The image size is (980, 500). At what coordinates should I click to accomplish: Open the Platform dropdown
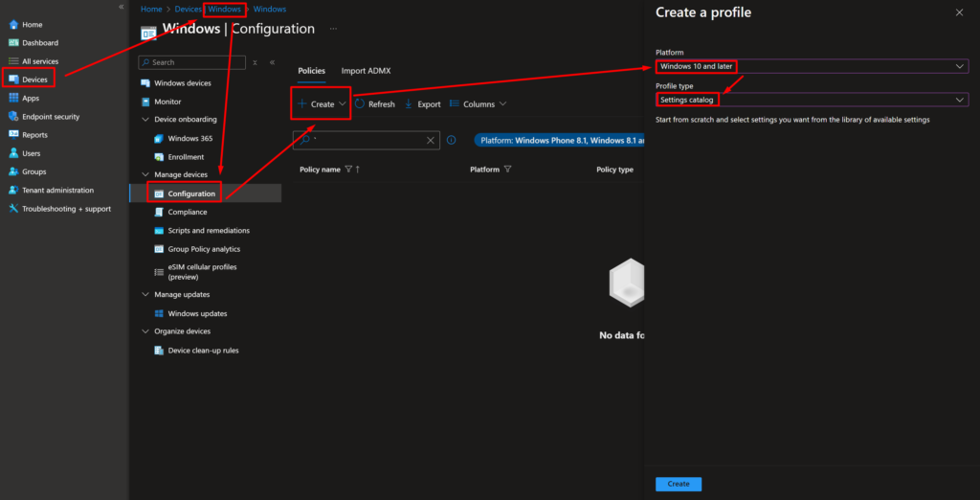[x=812, y=66]
